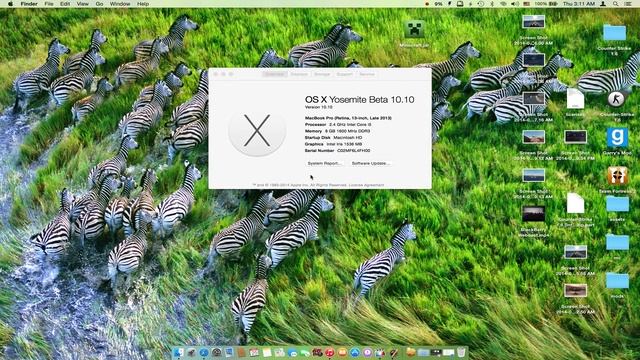640x360 pixels.
Task: Open the View menu
Action: [x=82, y=4]
